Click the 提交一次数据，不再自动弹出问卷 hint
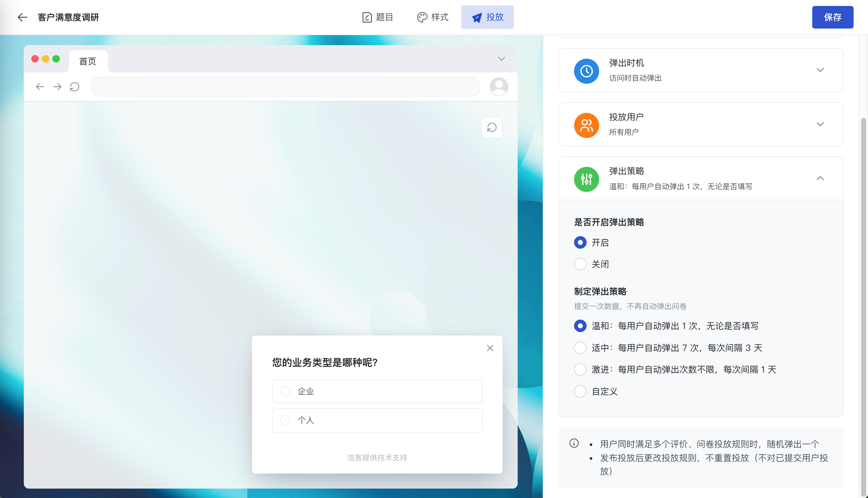The width and height of the screenshot is (868, 498). click(630, 306)
